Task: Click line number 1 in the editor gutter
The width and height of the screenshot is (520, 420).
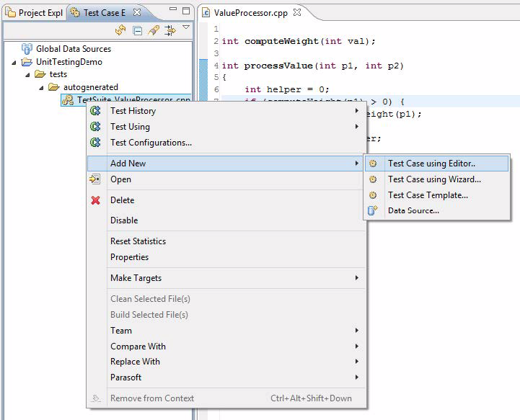Action: [216, 29]
